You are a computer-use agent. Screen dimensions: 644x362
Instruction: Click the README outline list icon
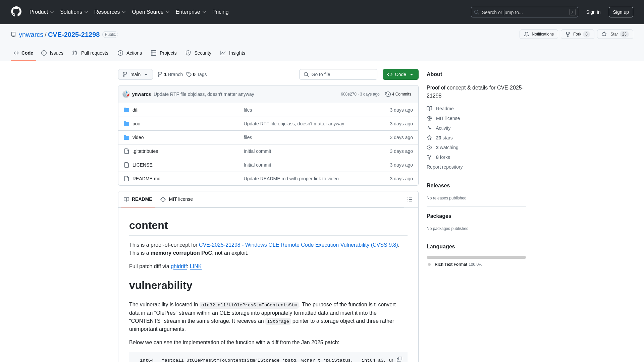410,199
